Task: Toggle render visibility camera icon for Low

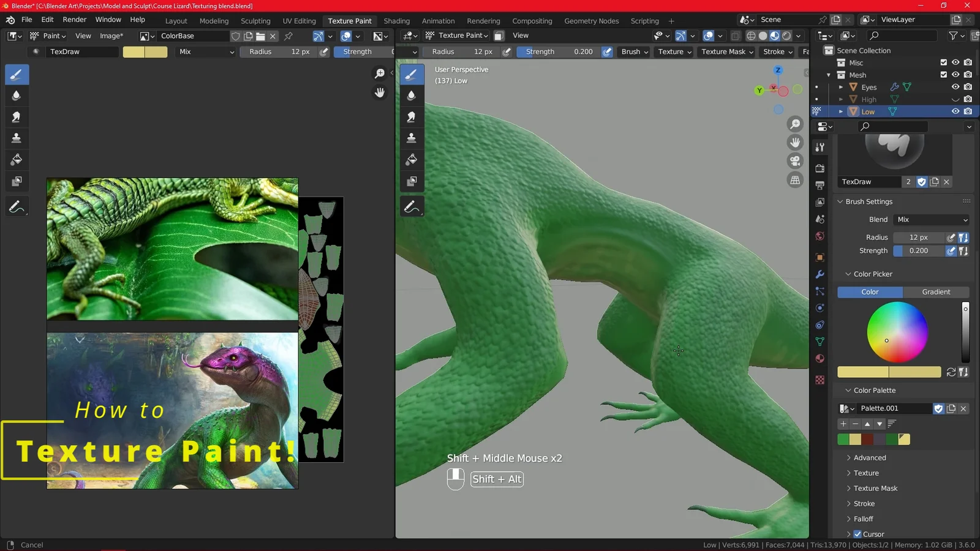Action: point(968,111)
